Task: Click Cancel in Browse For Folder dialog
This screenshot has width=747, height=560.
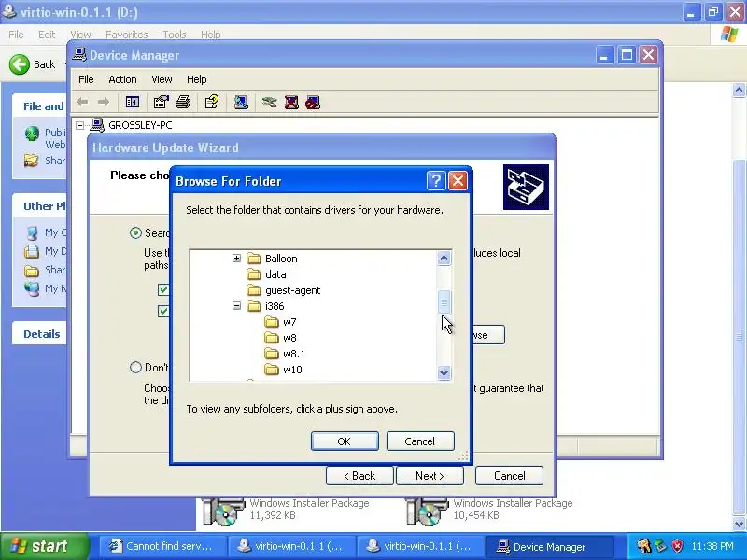Action: point(419,441)
